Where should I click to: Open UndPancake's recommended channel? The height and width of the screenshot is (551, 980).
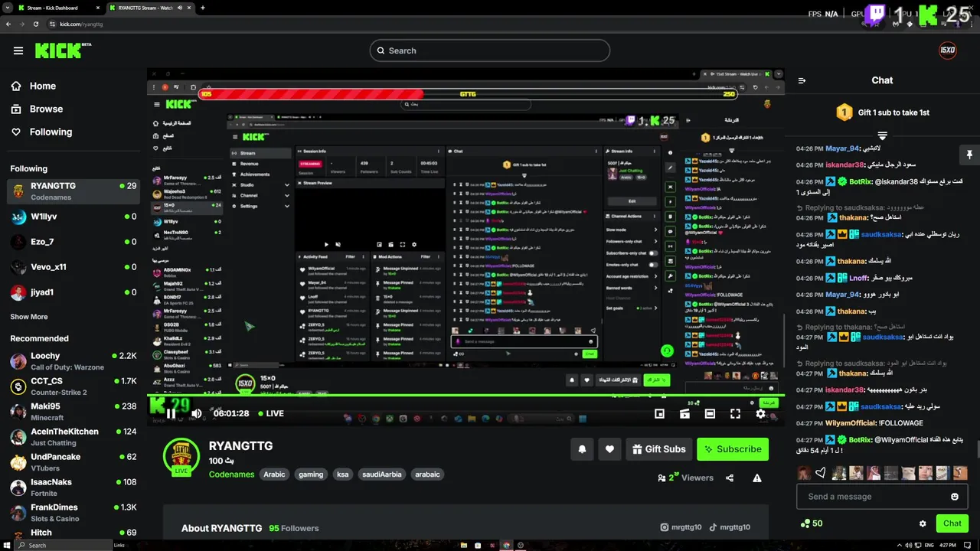point(73,462)
